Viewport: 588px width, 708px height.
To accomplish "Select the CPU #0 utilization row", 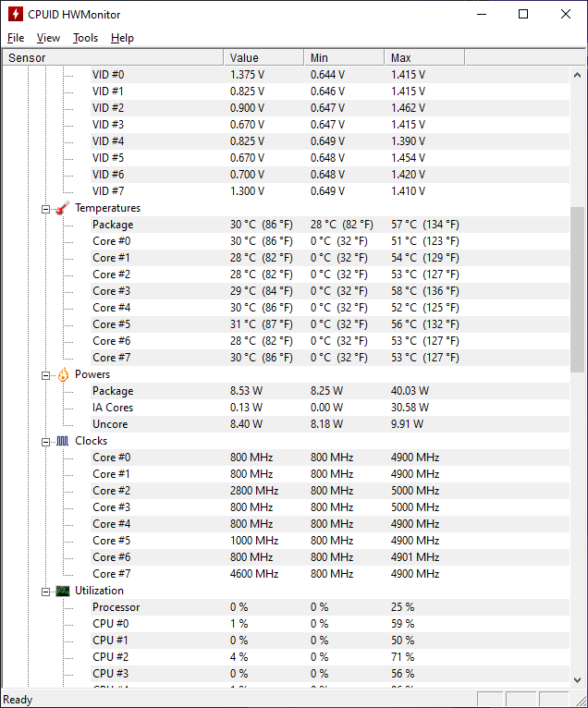I will point(330,624).
